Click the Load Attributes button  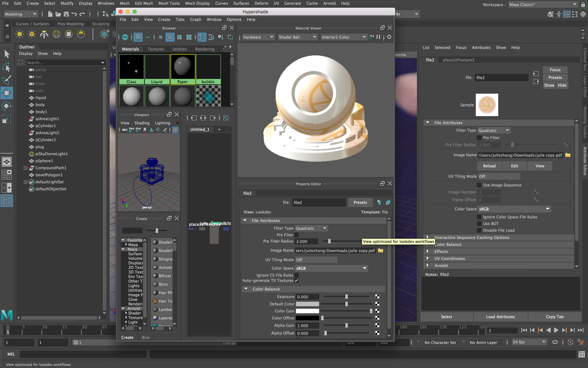[500, 317]
